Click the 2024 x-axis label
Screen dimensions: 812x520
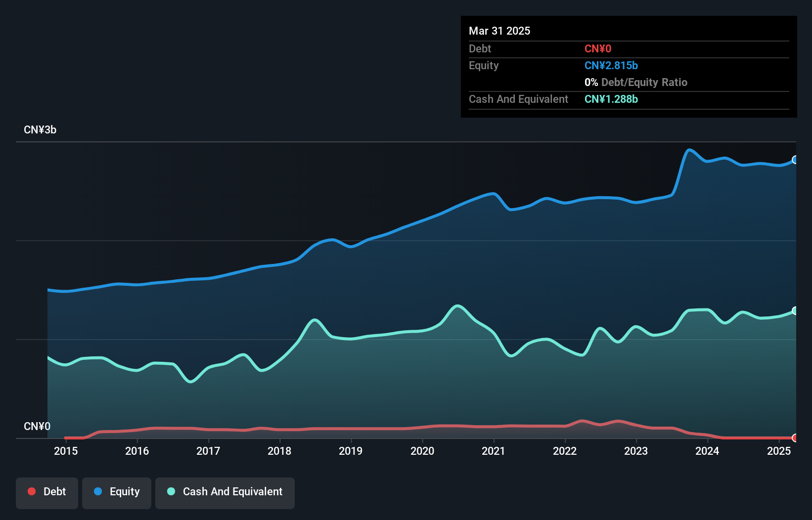coord(707,451)
